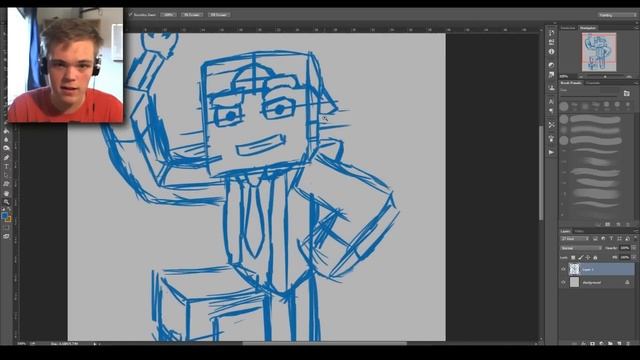640x360 pixels.
Task: Lock image pixels brush icon
Action: point(580,258)
